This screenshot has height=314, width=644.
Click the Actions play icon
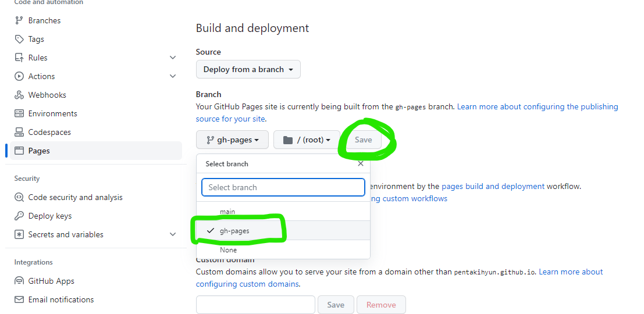point(19,76)
